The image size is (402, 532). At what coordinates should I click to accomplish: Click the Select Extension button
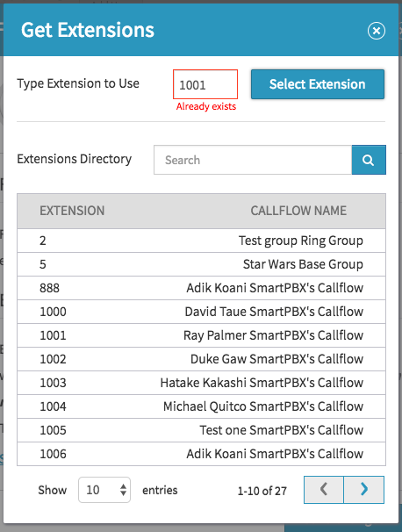[x=318, y=84]
